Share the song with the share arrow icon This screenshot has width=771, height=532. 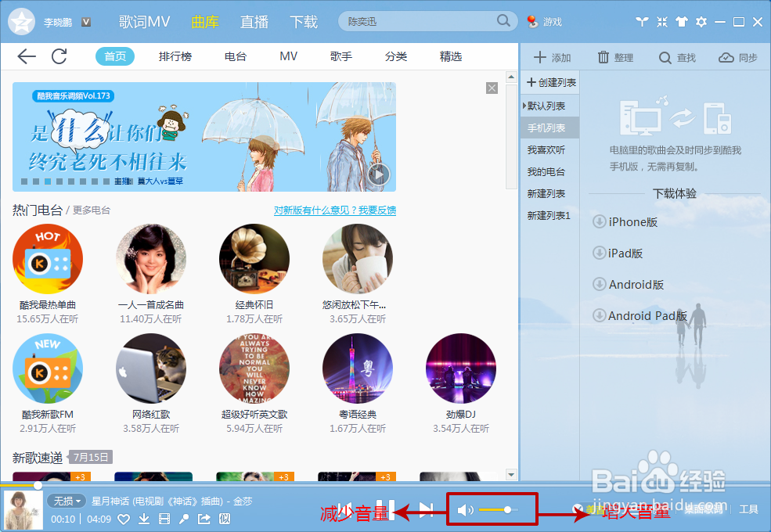coord(204,519)
